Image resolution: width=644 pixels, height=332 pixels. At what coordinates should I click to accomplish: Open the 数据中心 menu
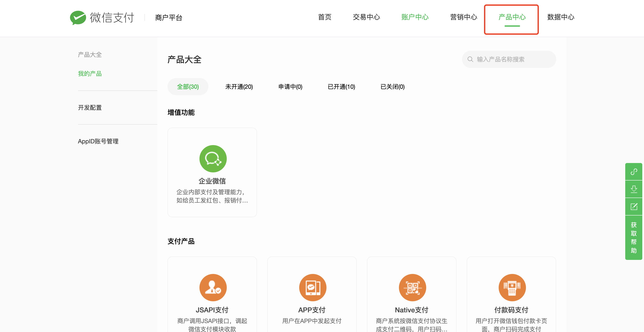pos(561,17)
